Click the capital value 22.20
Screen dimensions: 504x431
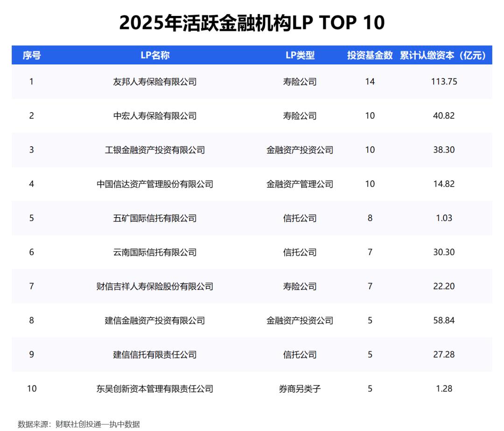[444, 286]
